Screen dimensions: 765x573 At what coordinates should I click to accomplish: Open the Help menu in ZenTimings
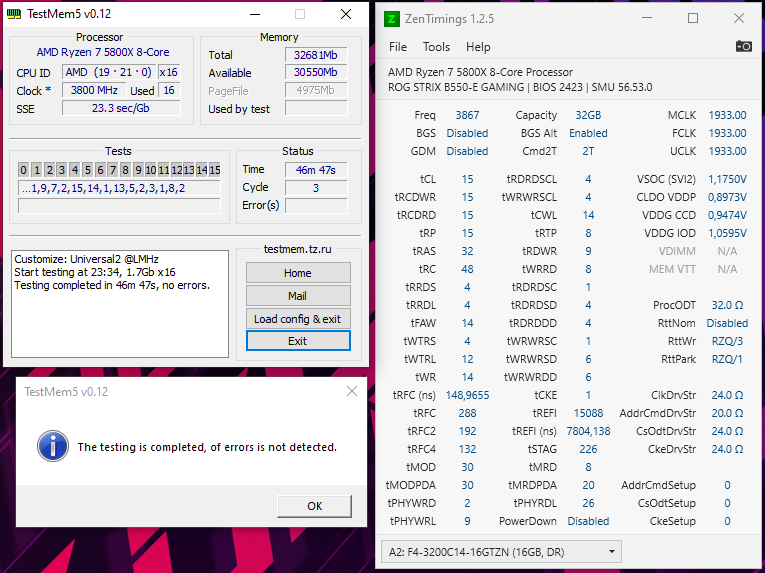pos(478,47)
